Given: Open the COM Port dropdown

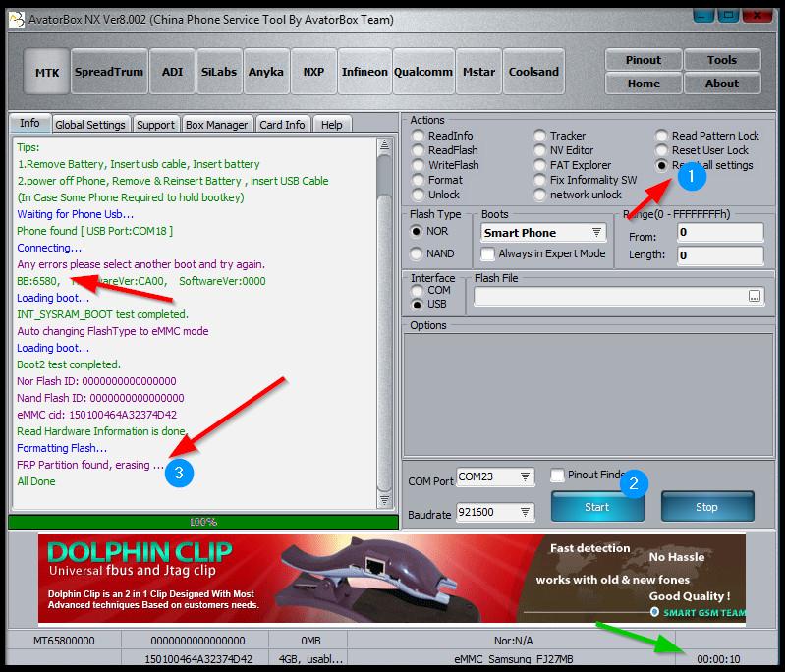Looking at the screenshot, I should (495, 476).
